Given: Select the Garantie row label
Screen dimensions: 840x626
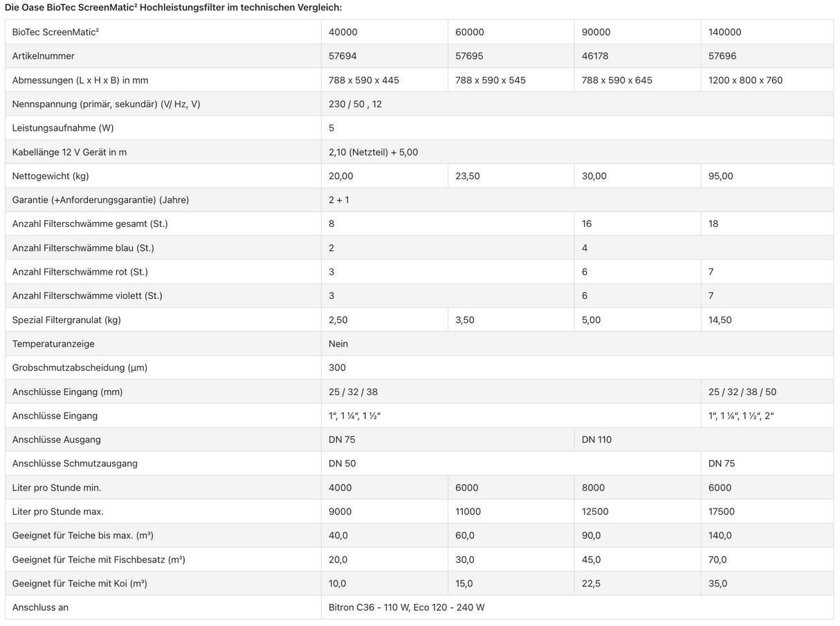Looking at the screenshot, I should 100,200.
